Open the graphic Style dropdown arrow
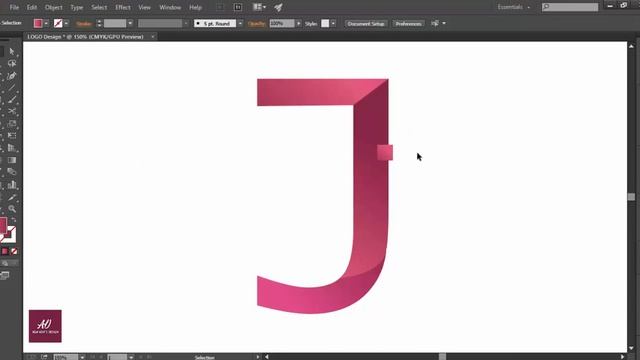The height and width of the screenshot is (360, 640). 333,24
